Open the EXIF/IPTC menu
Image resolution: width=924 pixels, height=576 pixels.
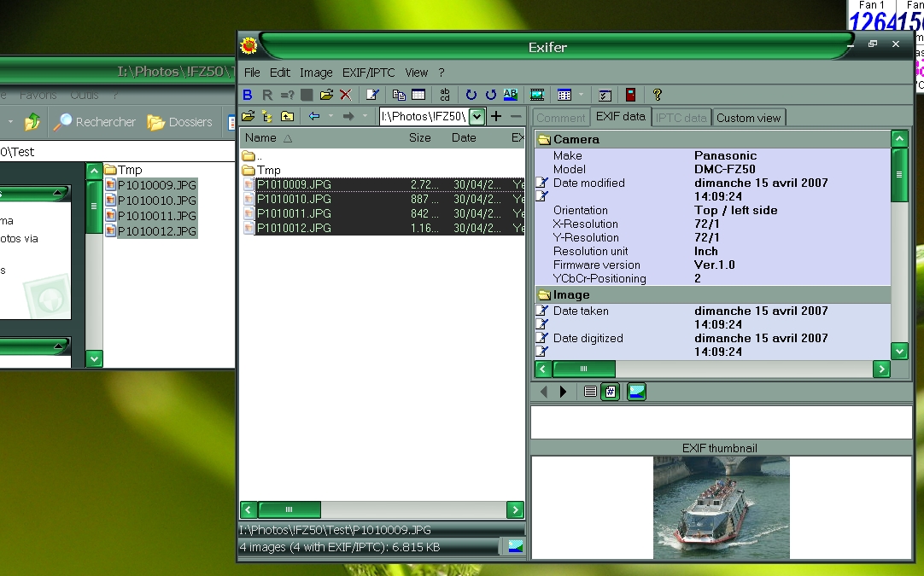pos(369,73)
